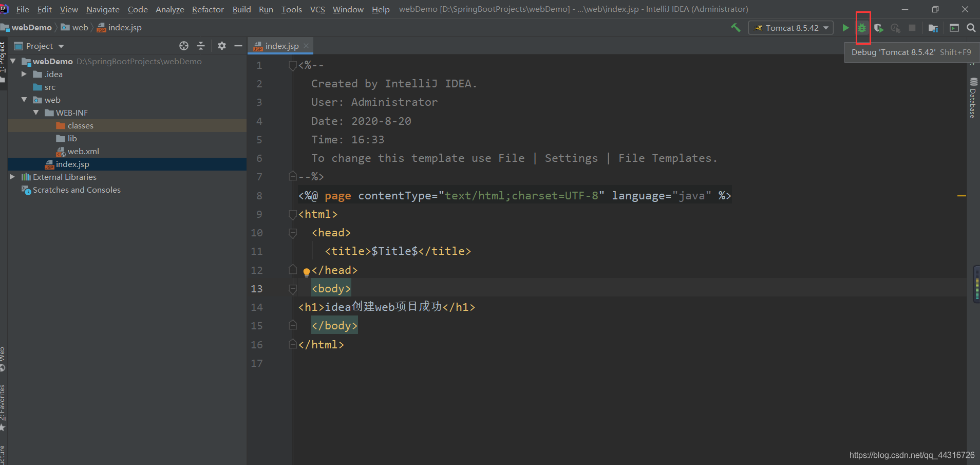The image size is (980, 465).
Task: Close the index.jsp editor tab
Action: click(x=306, y=46)
